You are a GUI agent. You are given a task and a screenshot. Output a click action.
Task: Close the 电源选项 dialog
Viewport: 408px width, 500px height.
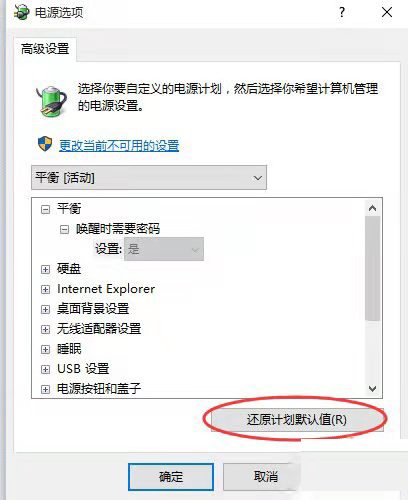pos(387,12)
